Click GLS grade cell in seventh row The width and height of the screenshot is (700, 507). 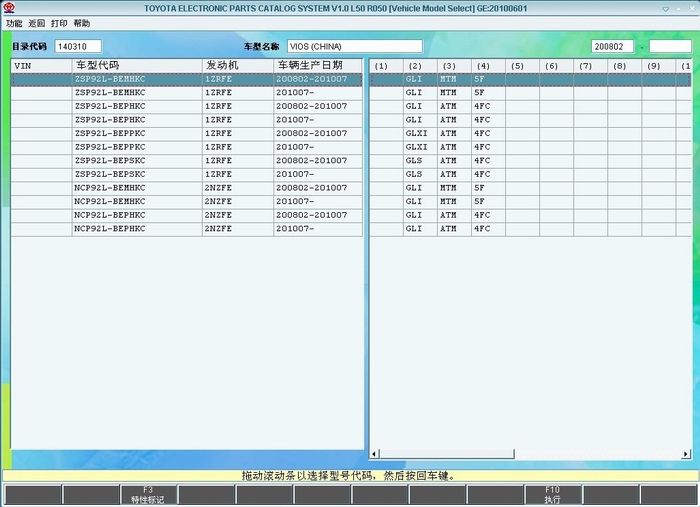420,161
